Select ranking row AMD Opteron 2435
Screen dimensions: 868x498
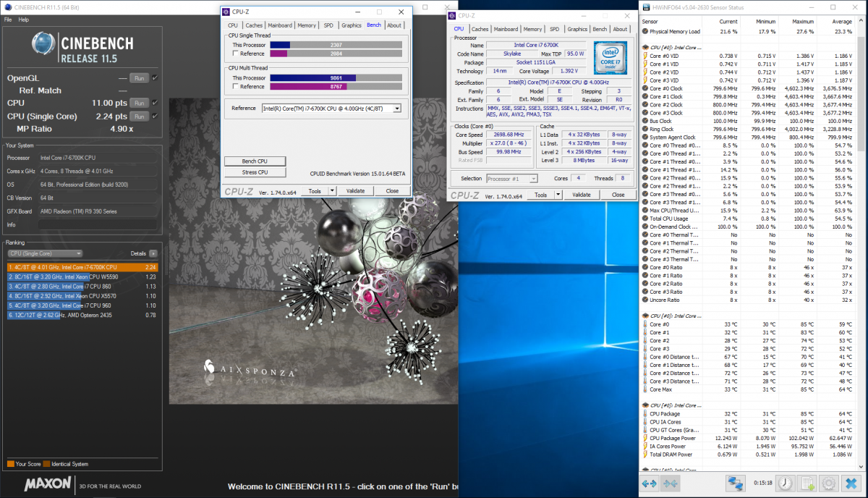click(82, 315)
